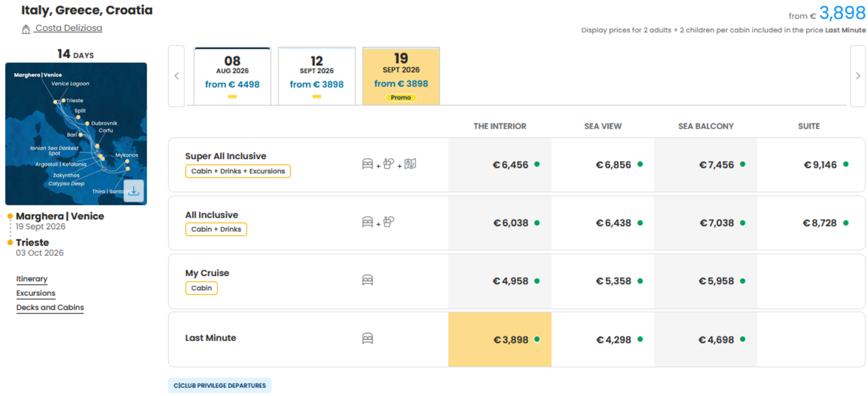Show next departure dates with right arrow
The width and height of the screenshot is (868, 396).
coord(858,76)
